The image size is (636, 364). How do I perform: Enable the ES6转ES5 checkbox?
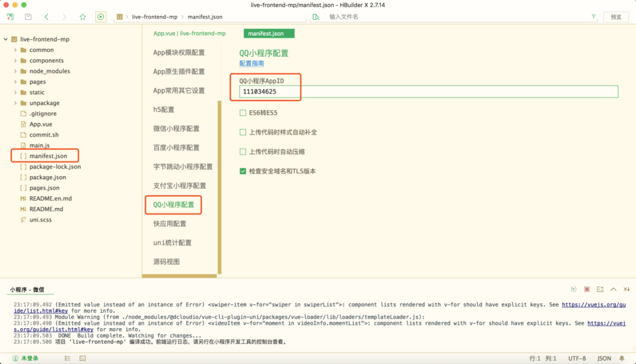(x=243, y=113)
